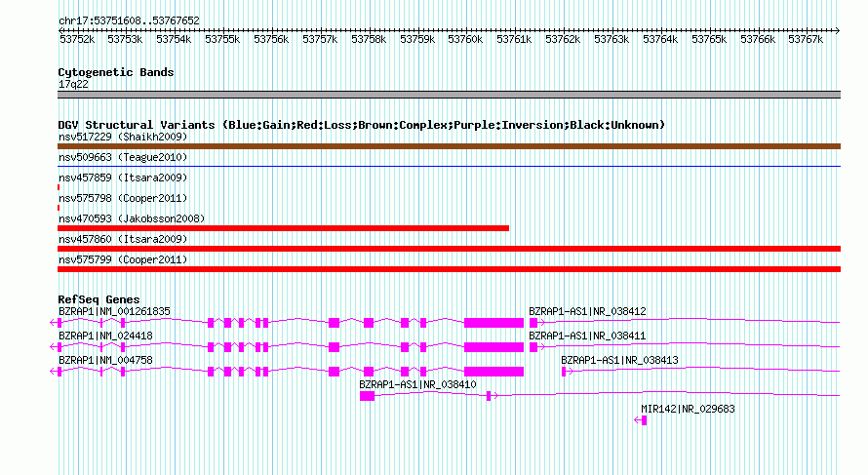
Task: Click the 53759k ruler tick label
Action: click(417, 39)
